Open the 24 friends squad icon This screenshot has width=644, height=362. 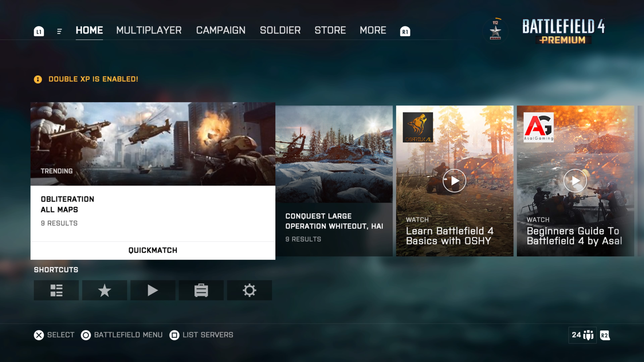click(582, 335)
